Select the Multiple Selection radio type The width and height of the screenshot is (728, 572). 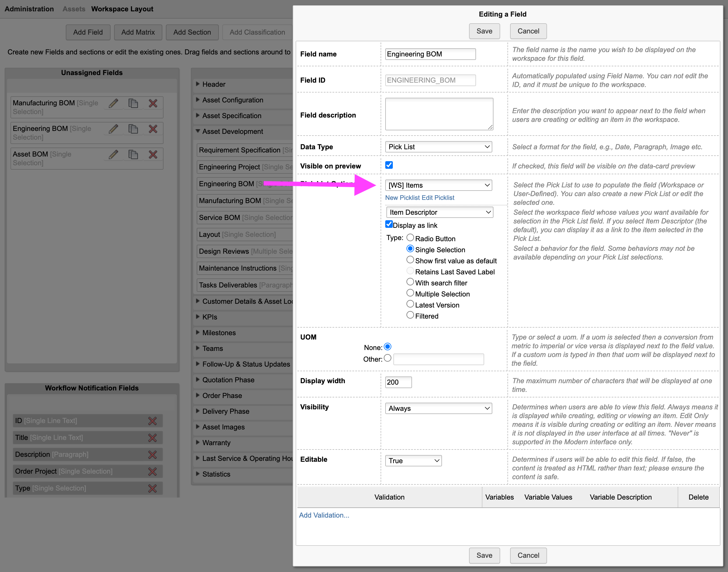(x=410, y=293)
